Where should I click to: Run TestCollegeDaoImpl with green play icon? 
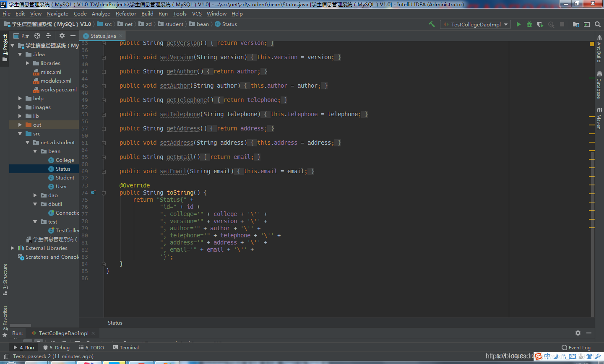(518, 24)
